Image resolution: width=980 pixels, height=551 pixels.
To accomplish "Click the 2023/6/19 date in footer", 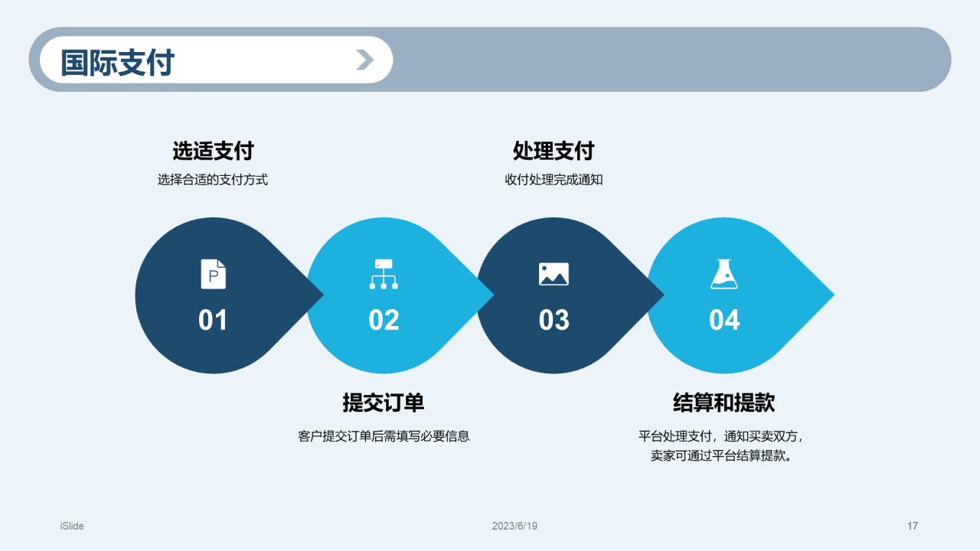I will tap(514, 526).
